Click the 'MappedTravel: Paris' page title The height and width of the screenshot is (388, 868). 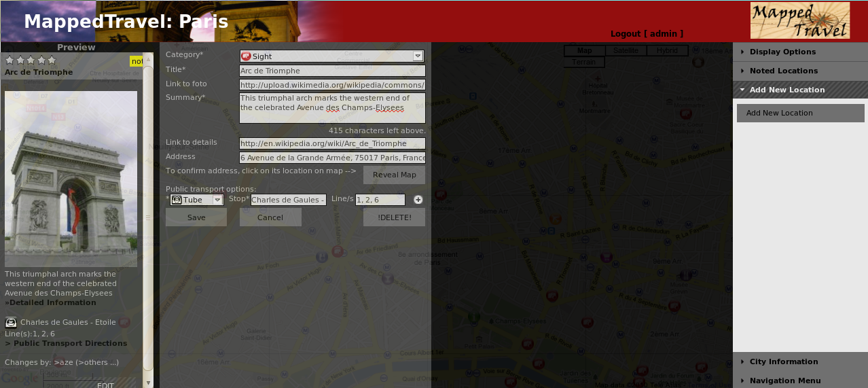click(x=126, y=22)
